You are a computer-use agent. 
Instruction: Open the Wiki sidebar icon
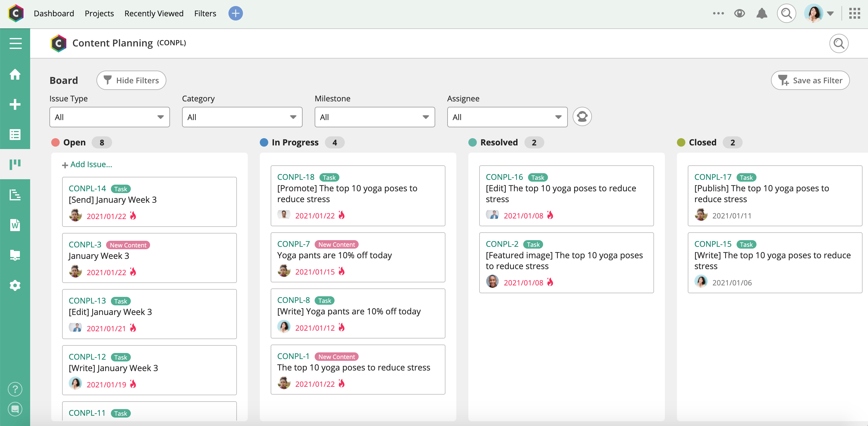point(15,225)
